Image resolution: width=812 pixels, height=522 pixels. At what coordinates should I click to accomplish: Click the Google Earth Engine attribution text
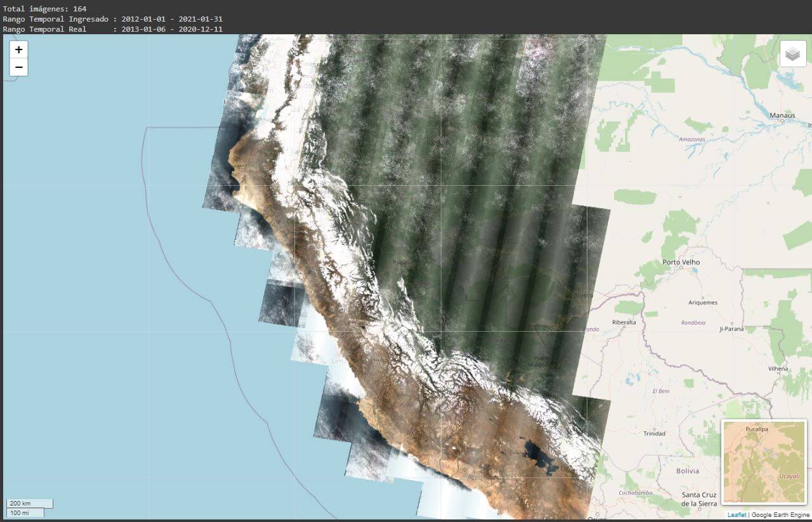click(x=780, y=514)
